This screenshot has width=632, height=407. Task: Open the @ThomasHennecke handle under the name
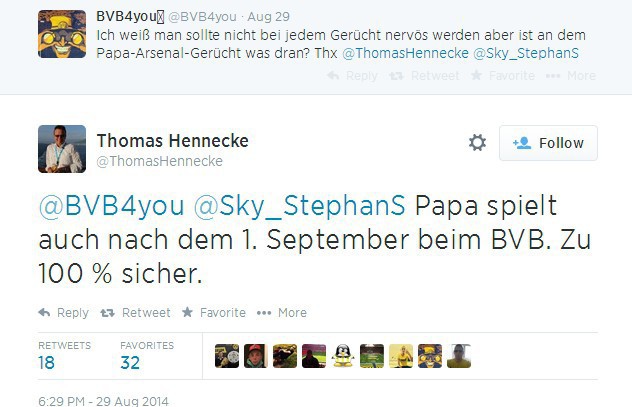(x=159, y=161)
